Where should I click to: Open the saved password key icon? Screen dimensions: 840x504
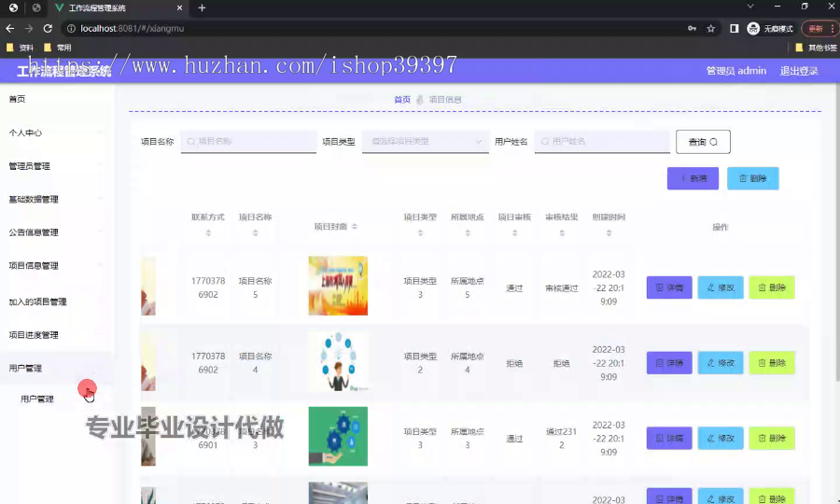[x=693, y=28]
